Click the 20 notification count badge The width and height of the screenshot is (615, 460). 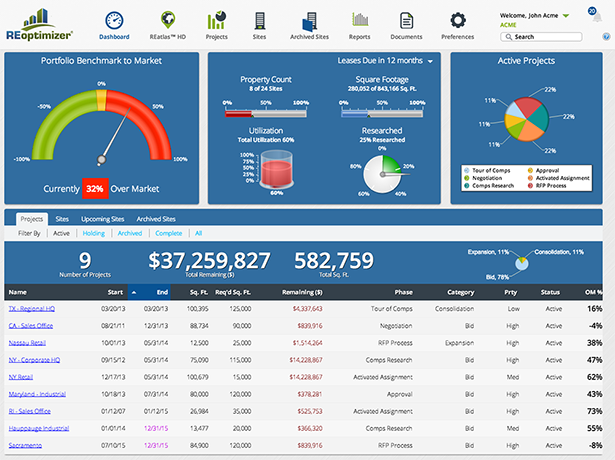[x=592, y=11]
